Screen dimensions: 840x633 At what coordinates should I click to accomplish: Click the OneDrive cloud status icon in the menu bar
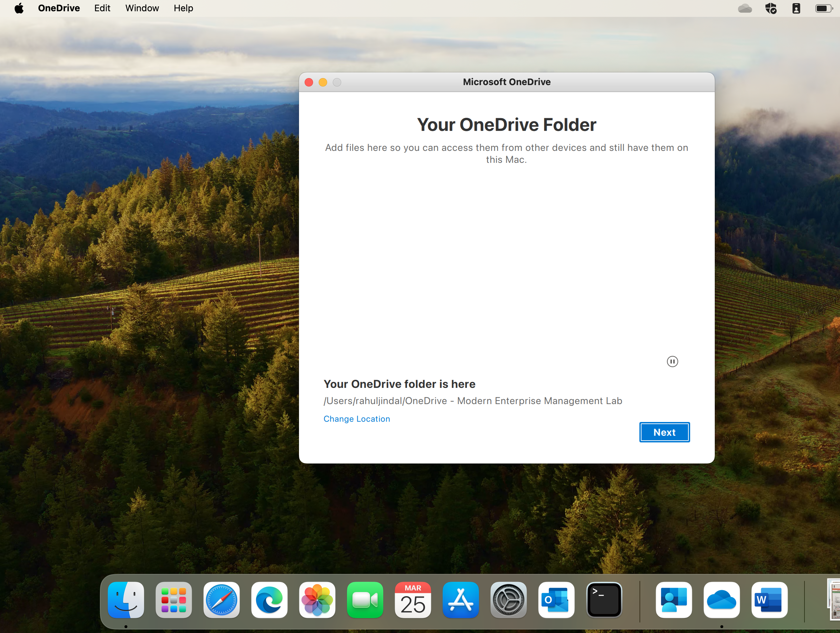tap(745, 8)
